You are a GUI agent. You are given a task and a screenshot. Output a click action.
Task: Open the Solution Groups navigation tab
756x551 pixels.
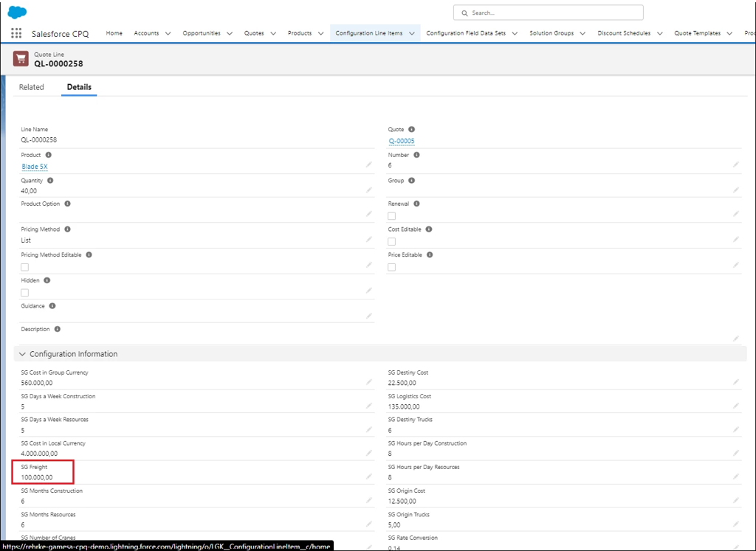click(x=551, y=33)
